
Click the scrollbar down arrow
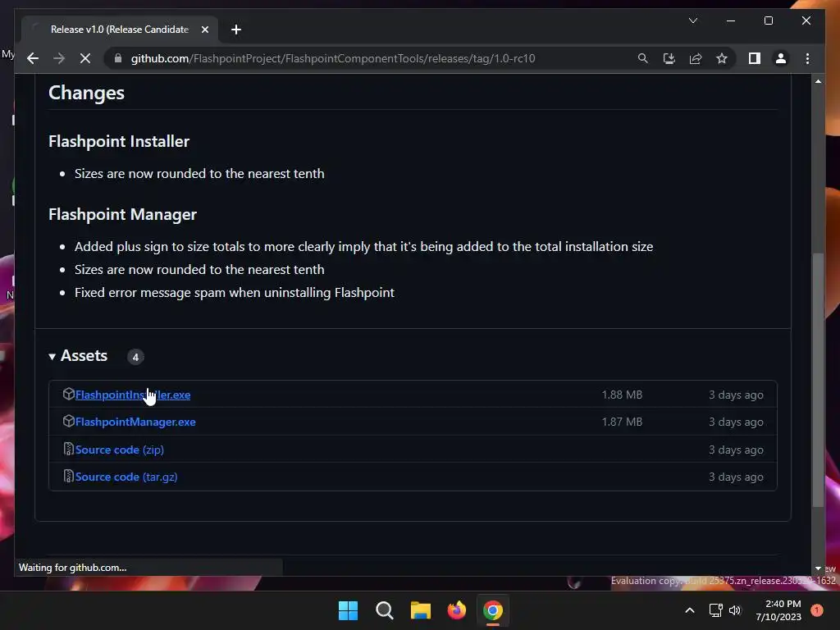point(818,568)
